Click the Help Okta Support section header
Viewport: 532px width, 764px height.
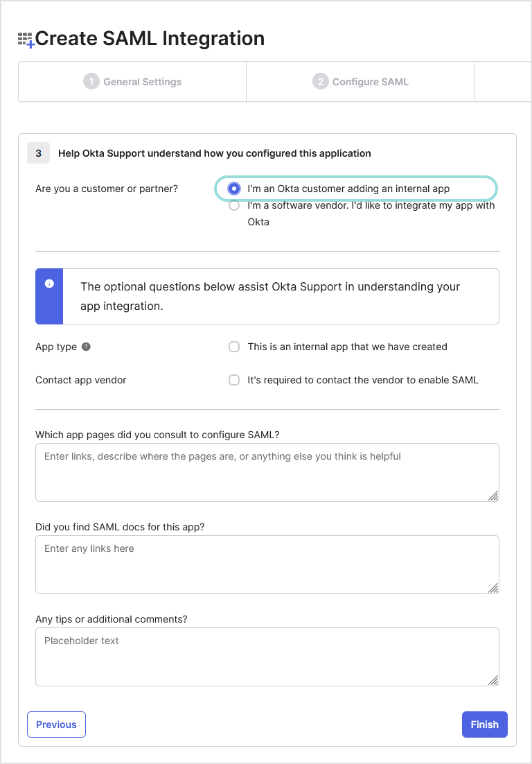[215, 153]
